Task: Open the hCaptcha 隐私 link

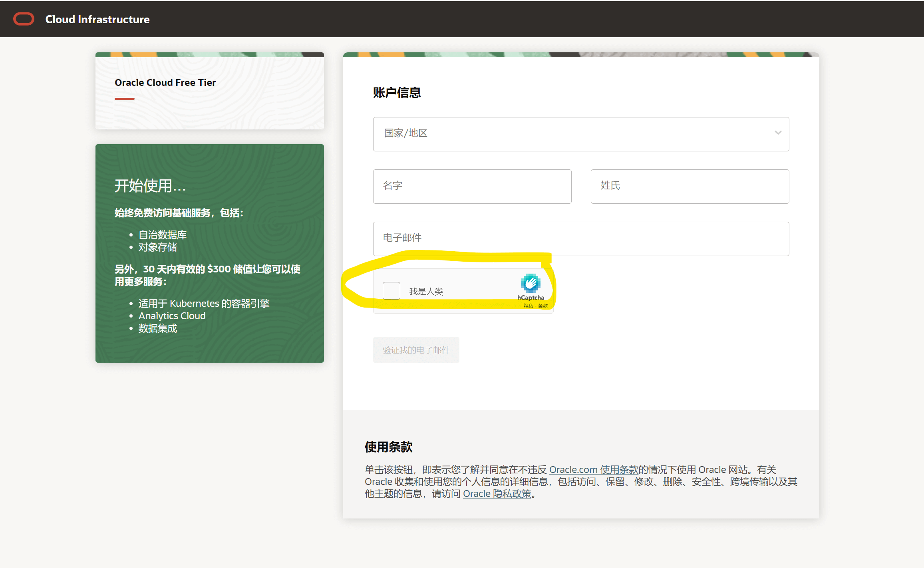Action: click(x=528, y=306)
